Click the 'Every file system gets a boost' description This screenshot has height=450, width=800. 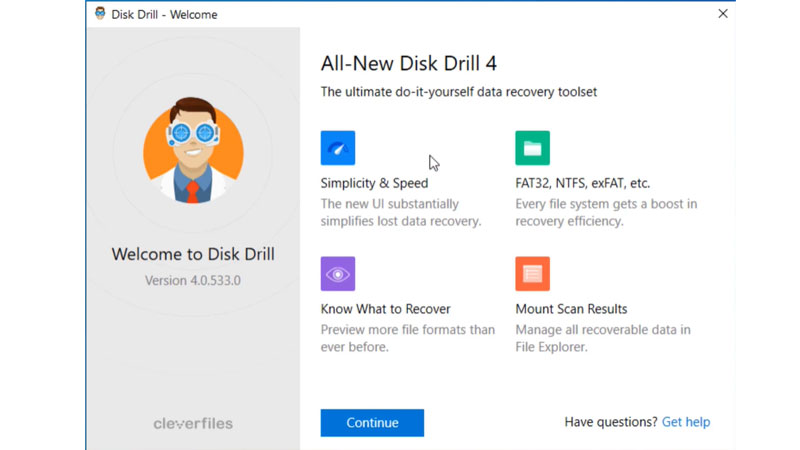[x=606, y=213]
